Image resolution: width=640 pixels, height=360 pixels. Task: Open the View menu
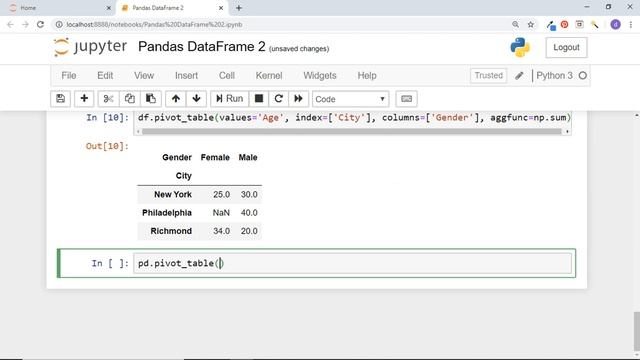point(144,76)
